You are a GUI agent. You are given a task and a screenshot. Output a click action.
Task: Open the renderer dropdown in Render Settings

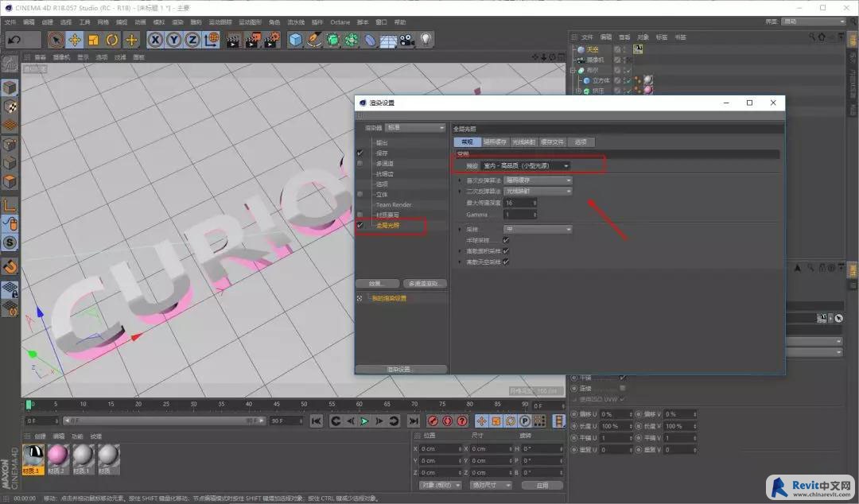[415, 128]
